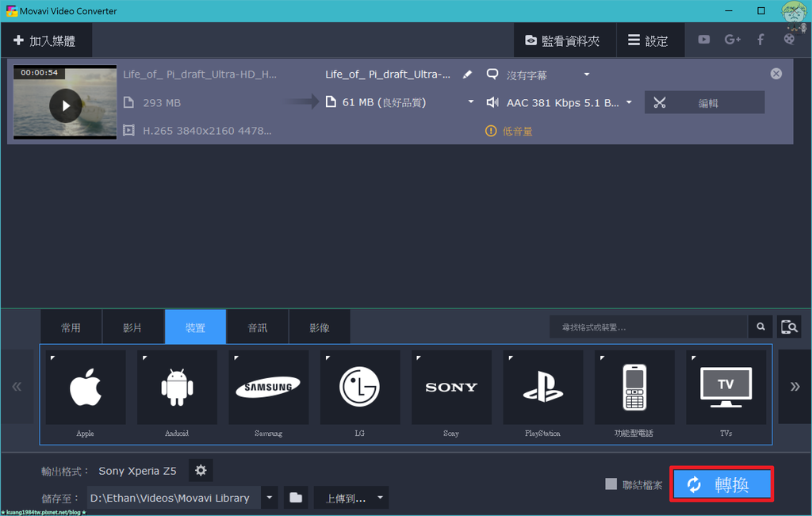Switch to the 影片 tab
The image size is (812, 516).
132,327
